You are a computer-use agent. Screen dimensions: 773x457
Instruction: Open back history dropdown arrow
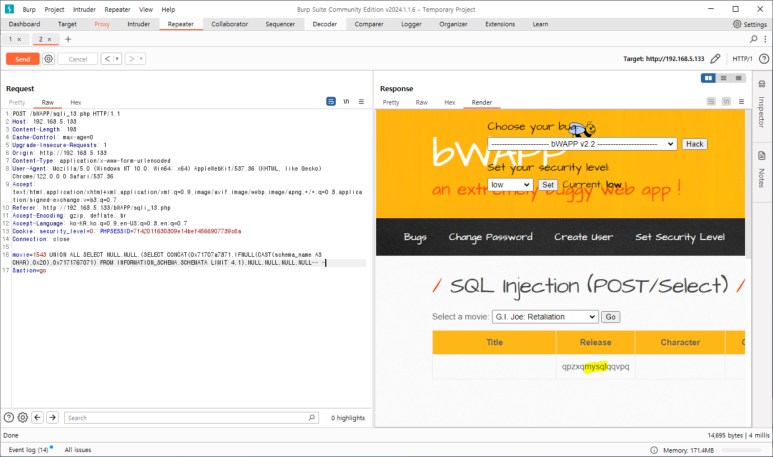click(117, 59)
